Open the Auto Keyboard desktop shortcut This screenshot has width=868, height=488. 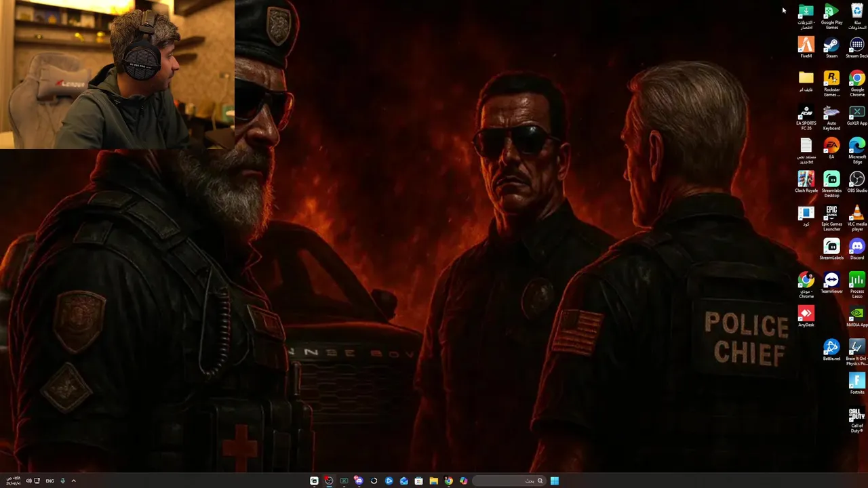click(x=831, y=117)
